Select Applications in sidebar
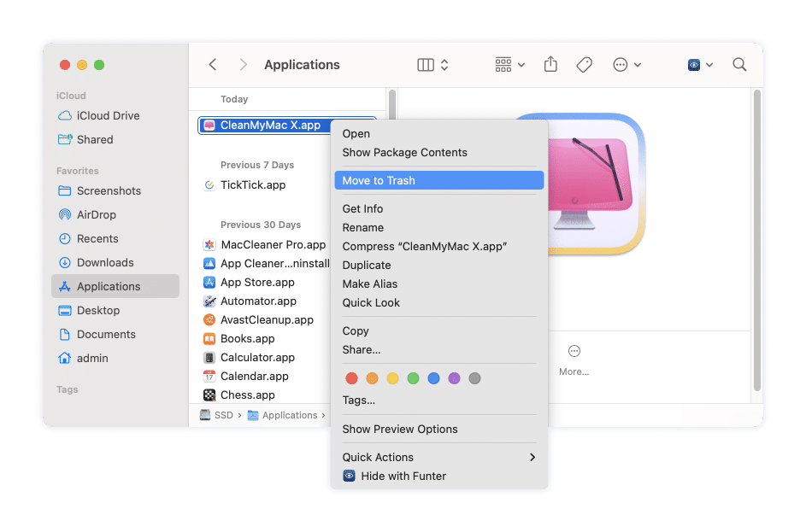Image resolution: width=806 pixels, height=532 pixels. tap(116, 287)
